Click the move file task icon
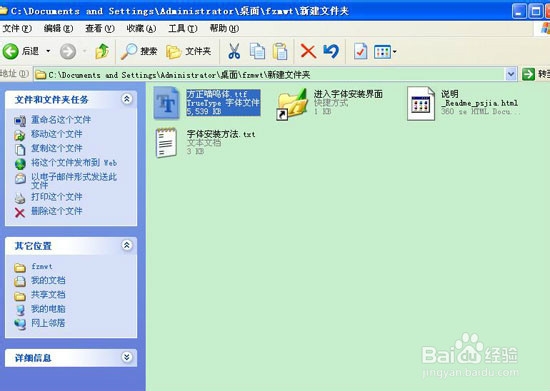This screenshot has height=391, width=550. coord(20,135)
